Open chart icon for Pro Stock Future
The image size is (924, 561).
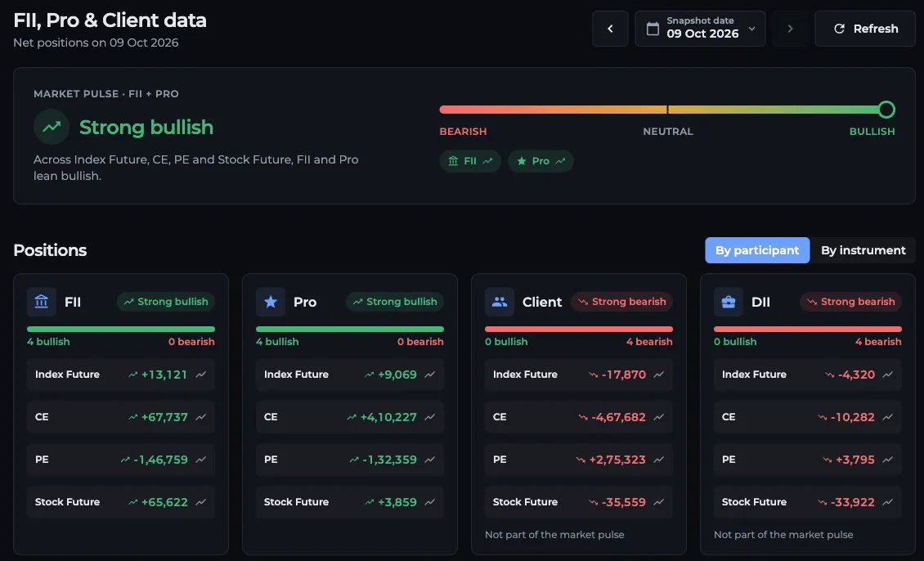click(x=429, y=502)
